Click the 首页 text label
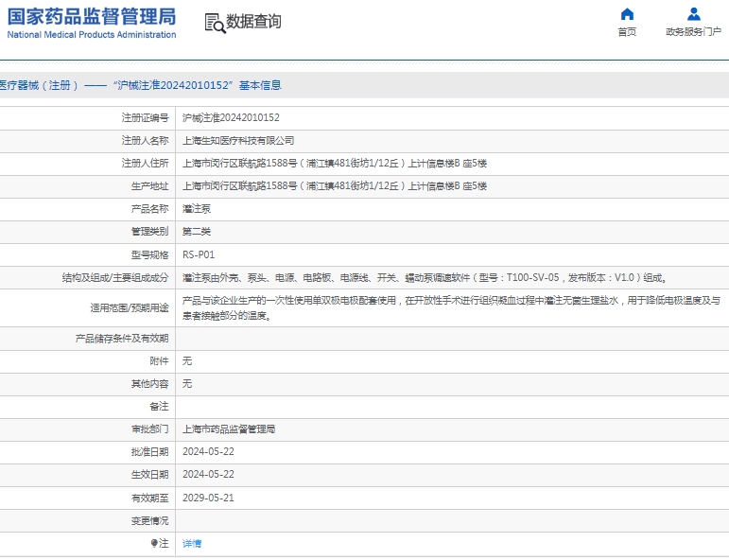 pyautogui.click(x=627, y=31)
